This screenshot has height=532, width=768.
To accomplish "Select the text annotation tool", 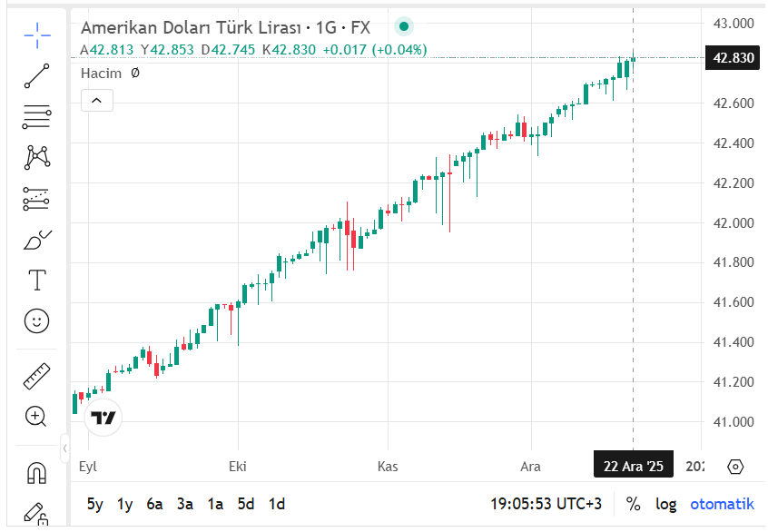I will click(37, 281).
